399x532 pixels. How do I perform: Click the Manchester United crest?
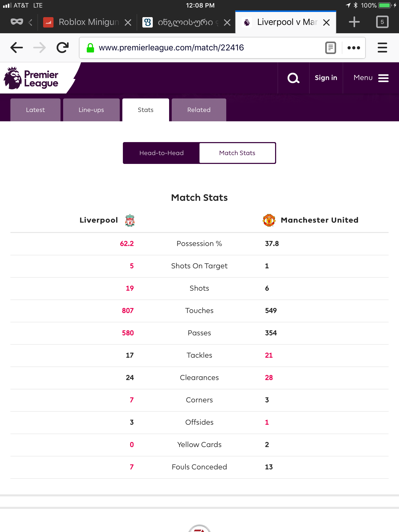269,220
